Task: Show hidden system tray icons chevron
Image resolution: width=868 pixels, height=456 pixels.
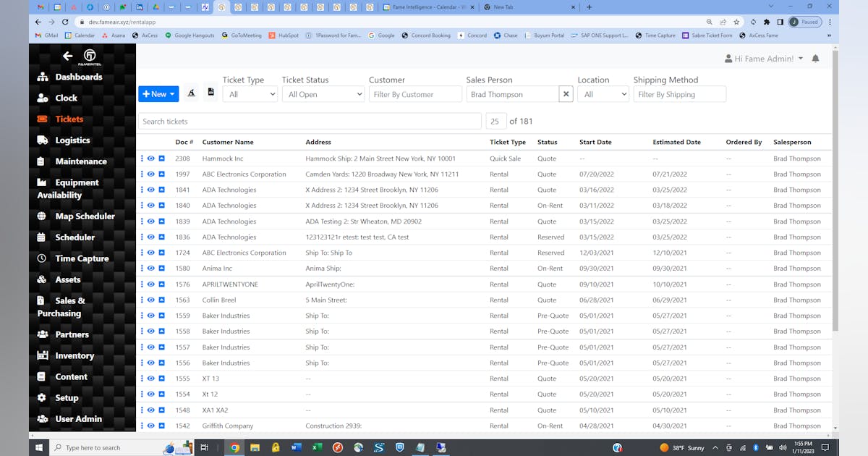Action: pos(715,447)
